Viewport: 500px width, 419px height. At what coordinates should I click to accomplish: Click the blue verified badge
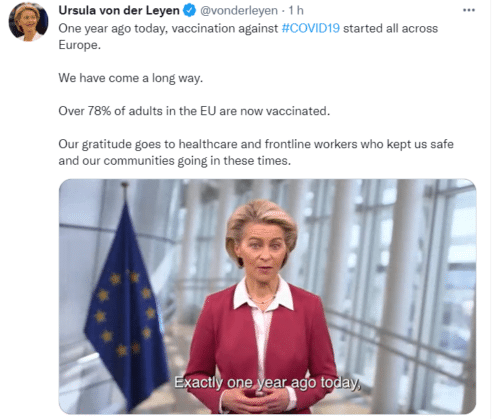(190, 10)
